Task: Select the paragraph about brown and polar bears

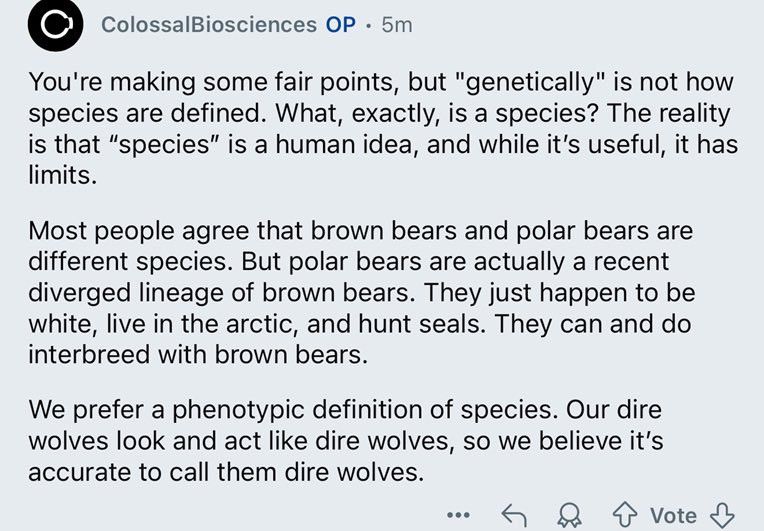Action: click(x=362, y=292)
